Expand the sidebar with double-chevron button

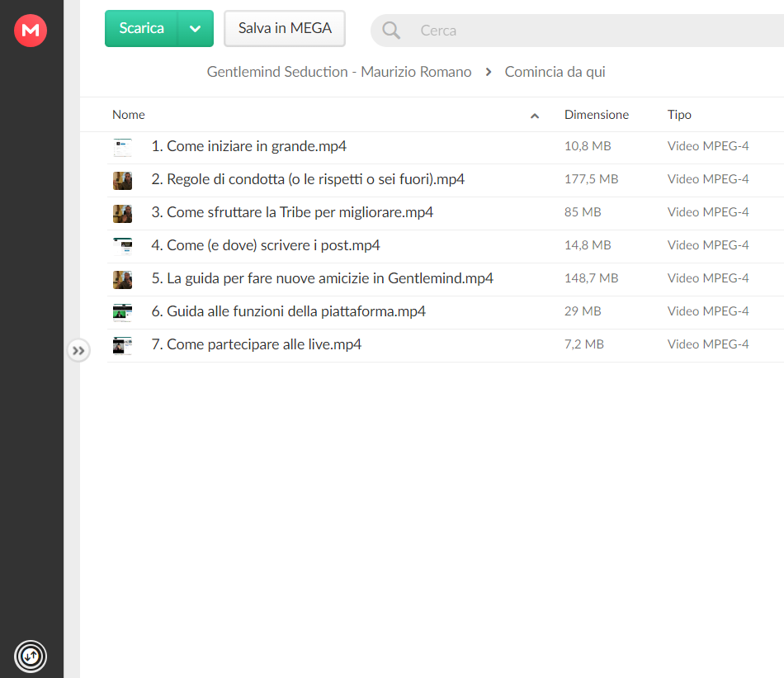78,350
